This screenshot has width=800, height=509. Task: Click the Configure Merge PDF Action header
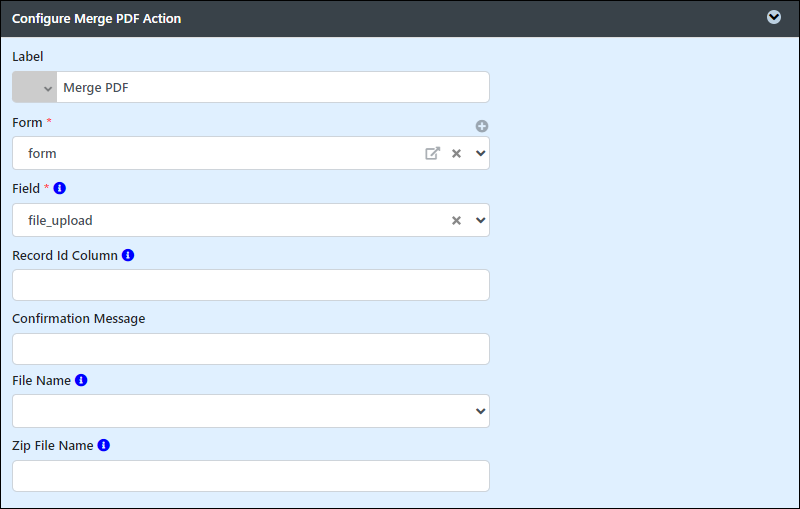point(96,18)
